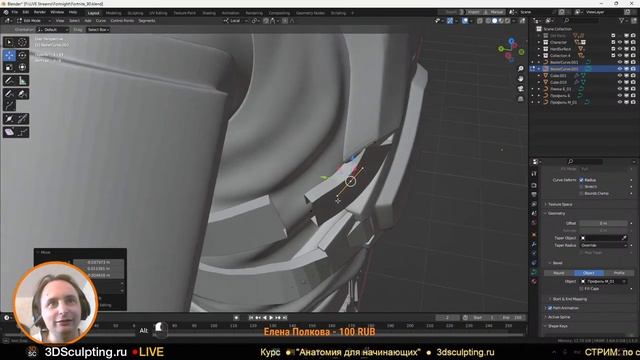Activate the Move tool
Image resolution: width=640 pixels, height=360 pixels.
pyautogui.click(x=9, y=55)
